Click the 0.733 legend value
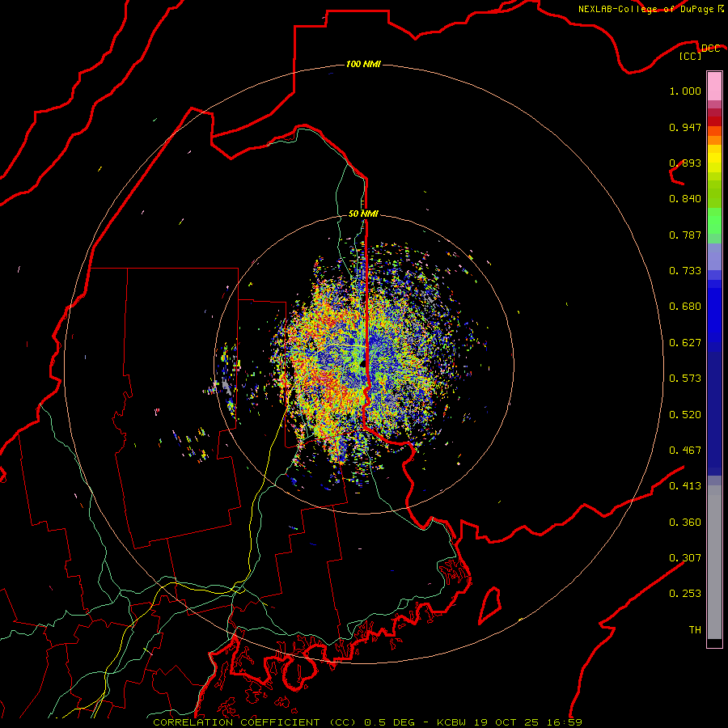Viewport: 728px width, 728px height. tap(685, 271)
